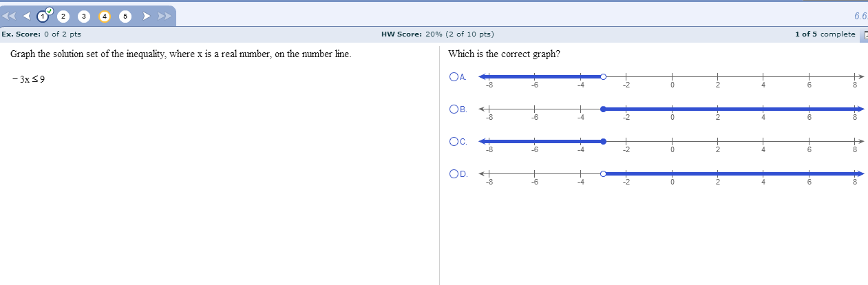Go to previous question with left arrow
This screenshot has width=868, height=285.
click(25, 15)
